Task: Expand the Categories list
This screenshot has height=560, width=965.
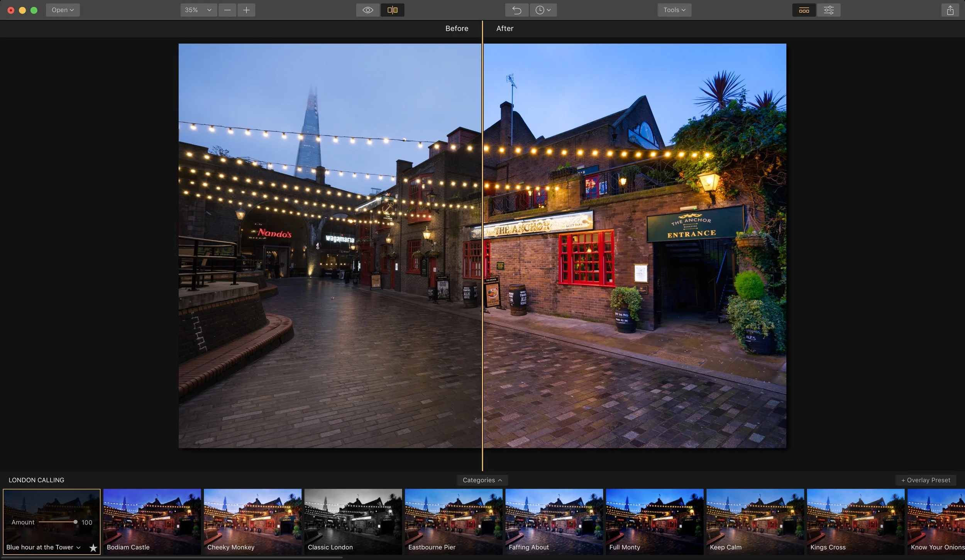Action: [482, 480]
